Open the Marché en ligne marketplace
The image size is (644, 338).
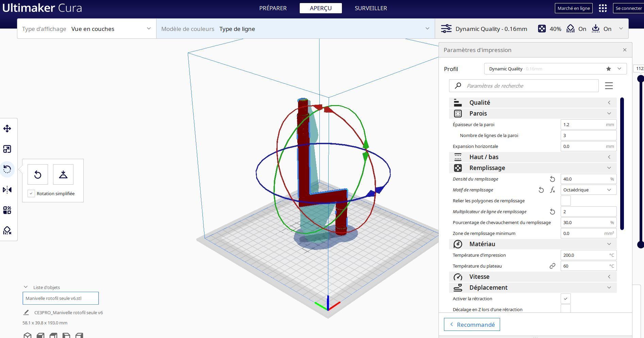[574, 8]
